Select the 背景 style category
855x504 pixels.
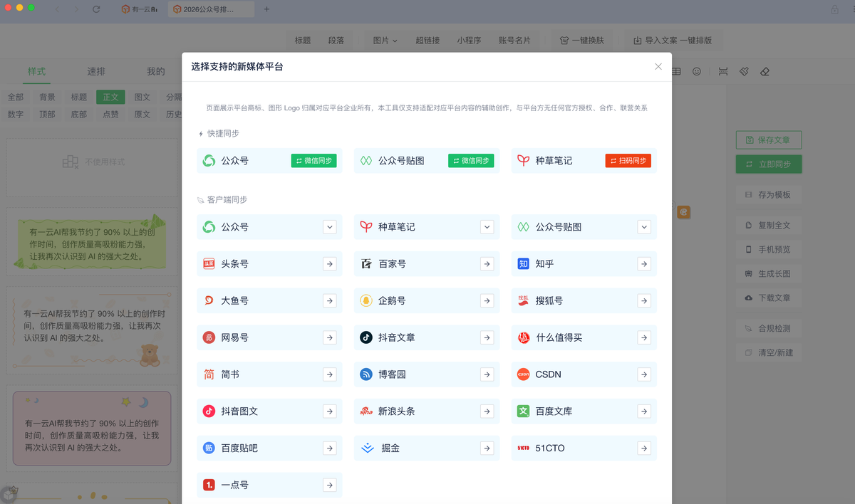48,98
